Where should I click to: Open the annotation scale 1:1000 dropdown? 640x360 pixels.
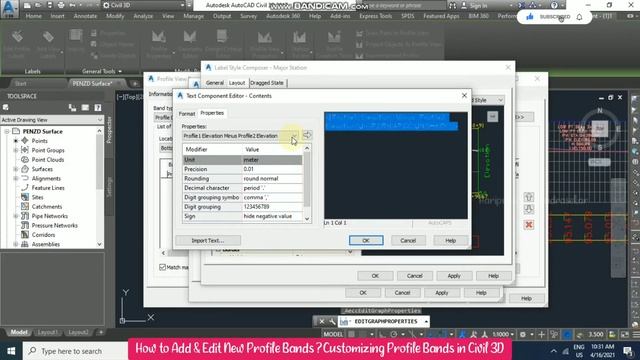point(503,334)
